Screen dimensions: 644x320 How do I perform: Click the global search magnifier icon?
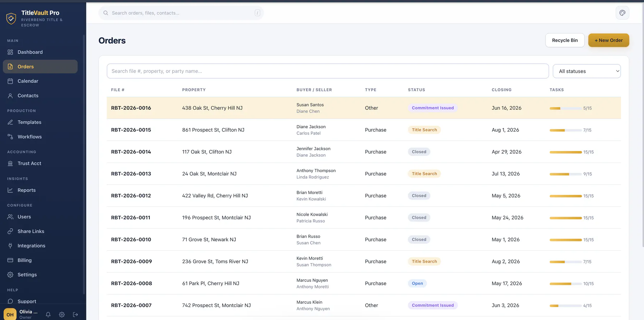point(106,13)
